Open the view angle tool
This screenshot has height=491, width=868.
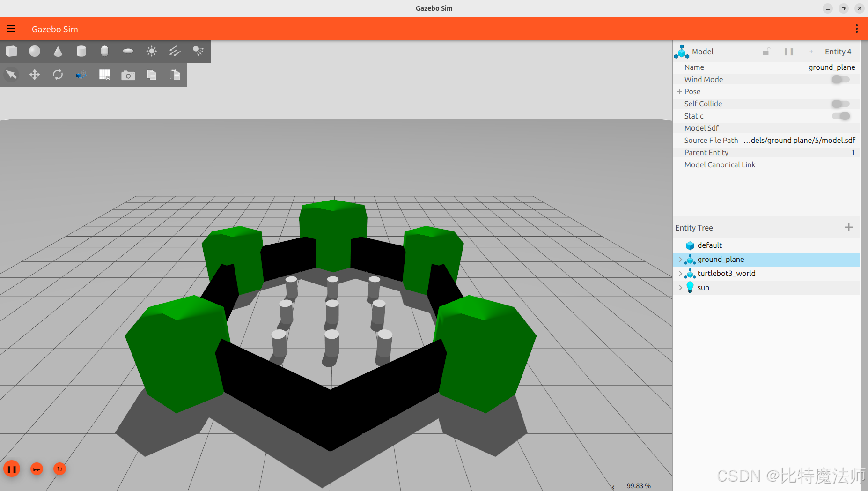[x=81, y=74]
